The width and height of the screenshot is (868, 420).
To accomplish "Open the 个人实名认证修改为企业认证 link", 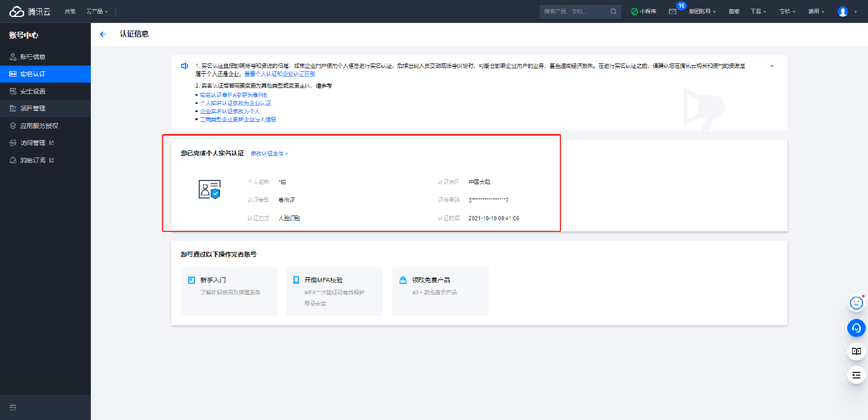I will point(235,103).
